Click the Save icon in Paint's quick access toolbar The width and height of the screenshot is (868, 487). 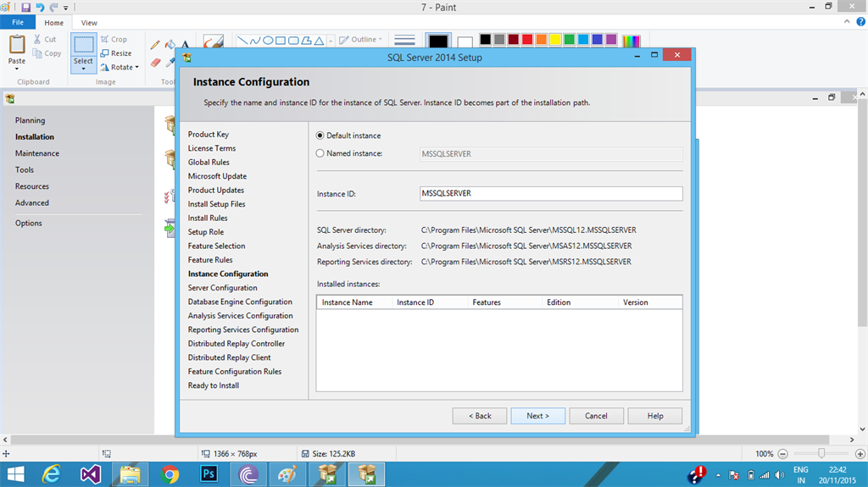(x=25, y=7)
